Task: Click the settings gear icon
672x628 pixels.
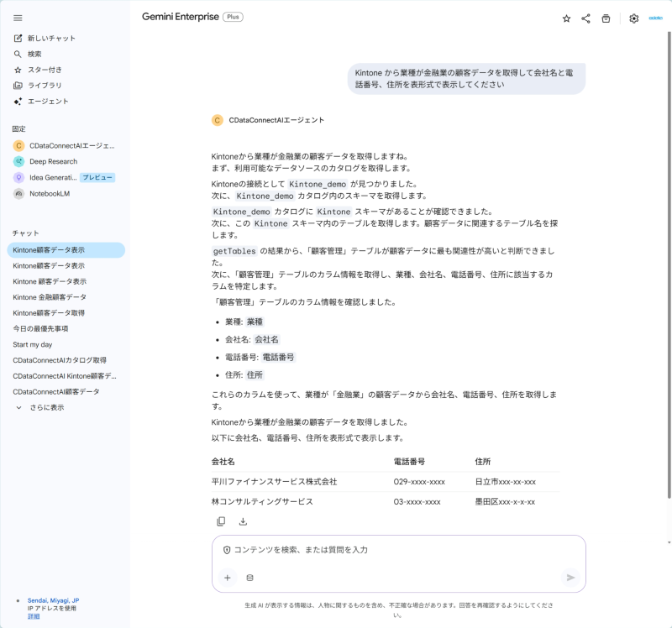Action: [634, 18]
